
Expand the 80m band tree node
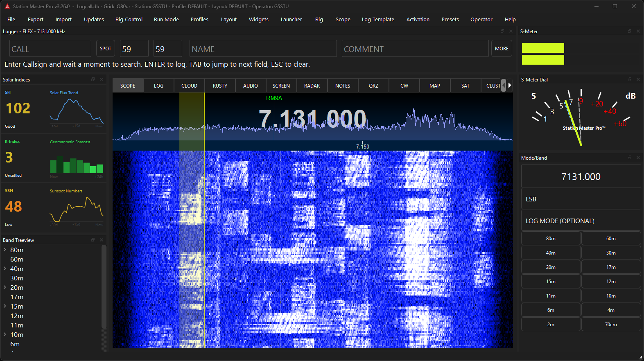tap(5, 250)
